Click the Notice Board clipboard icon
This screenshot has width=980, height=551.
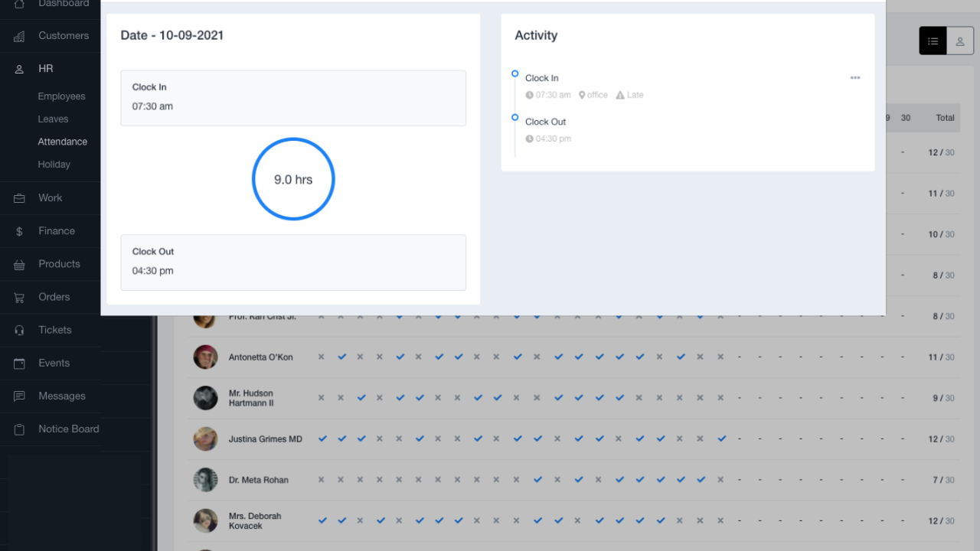tap(20, 429)
